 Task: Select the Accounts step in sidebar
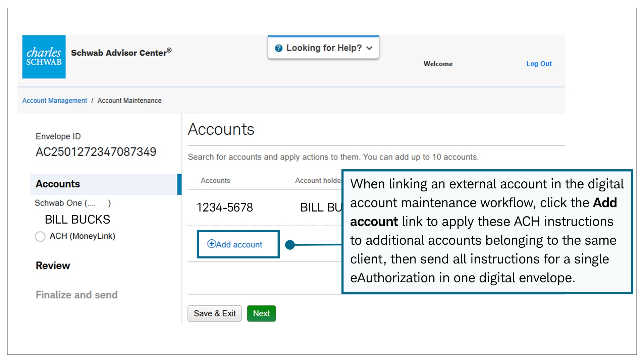[106, 184]
